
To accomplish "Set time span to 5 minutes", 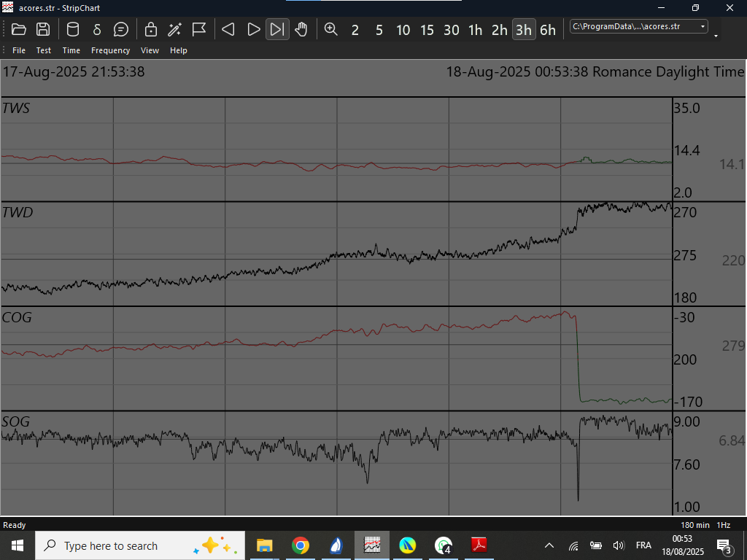I will point(379,30).
